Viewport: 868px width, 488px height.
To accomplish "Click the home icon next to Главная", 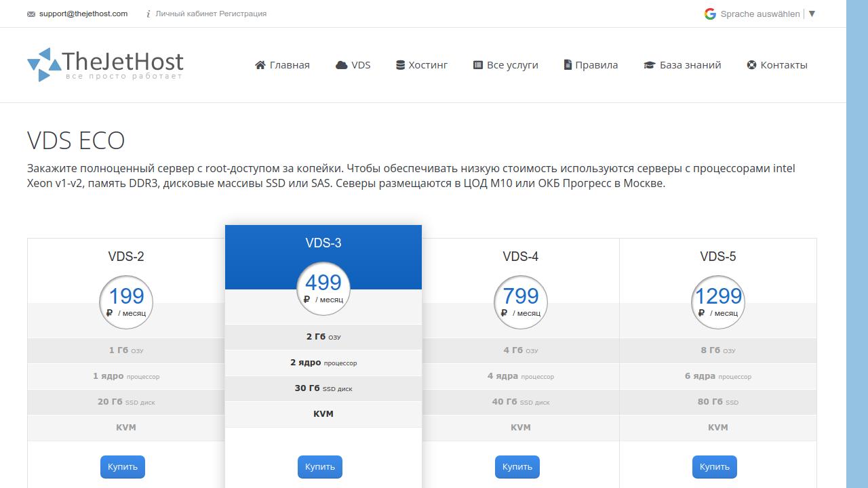I will [260, 65].
